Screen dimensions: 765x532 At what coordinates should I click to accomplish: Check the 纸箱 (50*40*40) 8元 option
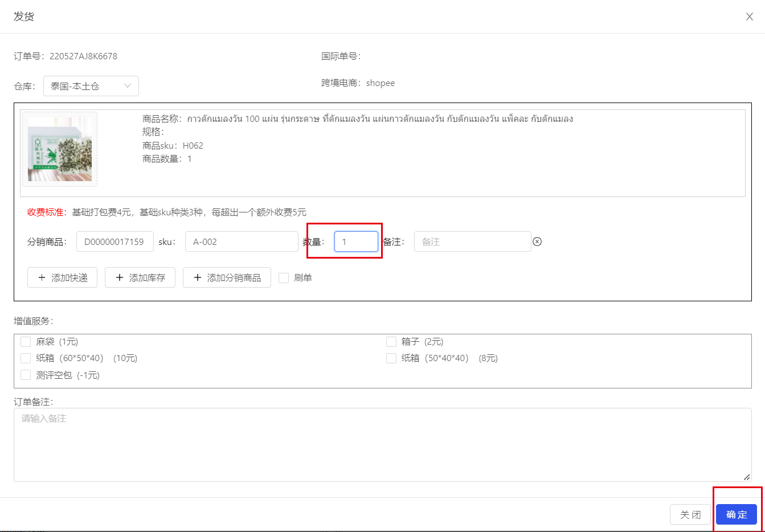pos(391,358)
